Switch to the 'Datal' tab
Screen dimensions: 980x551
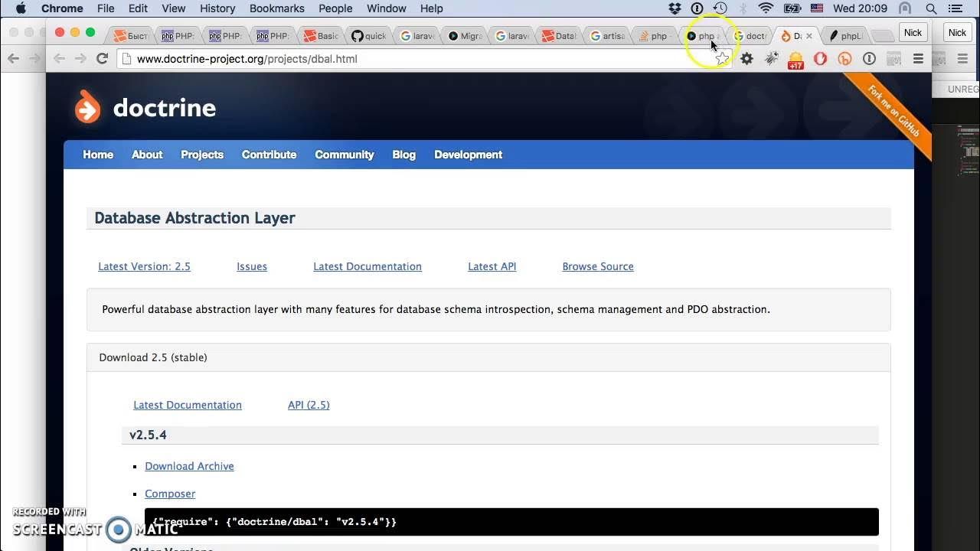point(560,36)
